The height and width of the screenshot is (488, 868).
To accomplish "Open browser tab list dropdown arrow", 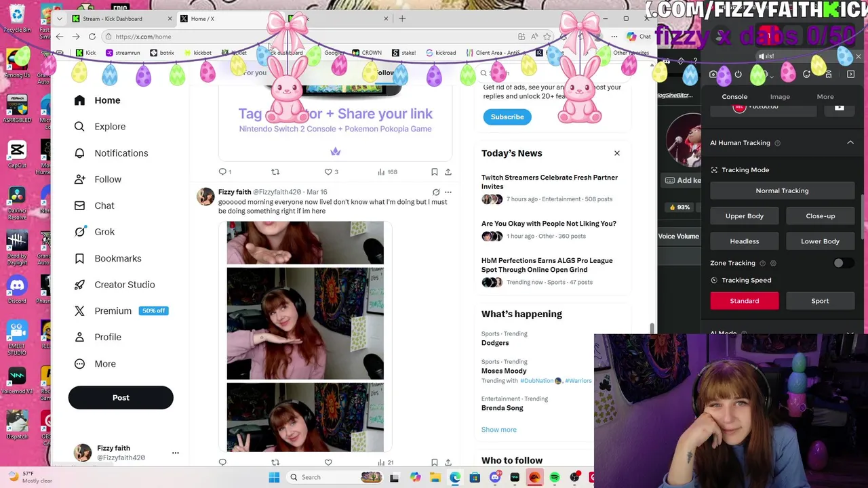I will pyautogui.click(x=60, y=18).
